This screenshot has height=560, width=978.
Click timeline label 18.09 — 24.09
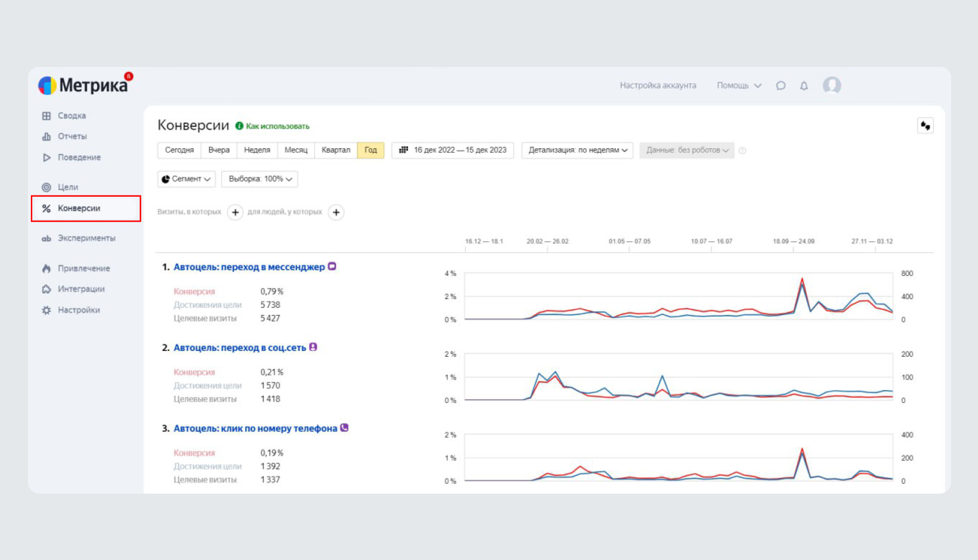pyautogui.click(x=793, y=242)
